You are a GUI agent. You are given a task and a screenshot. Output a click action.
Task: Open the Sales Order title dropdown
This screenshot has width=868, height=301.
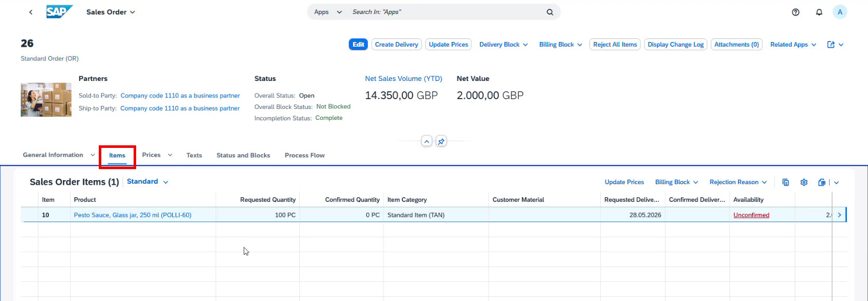pyautogui.click(x=111, y=12)
